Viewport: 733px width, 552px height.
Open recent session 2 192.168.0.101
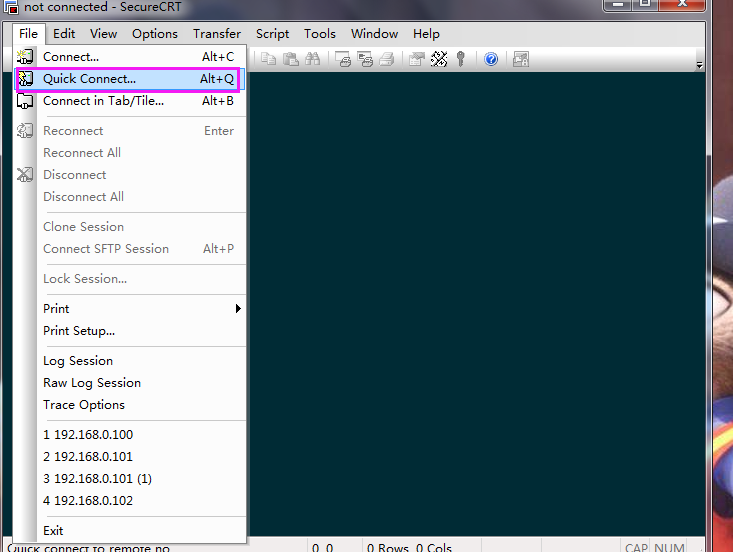129,457
